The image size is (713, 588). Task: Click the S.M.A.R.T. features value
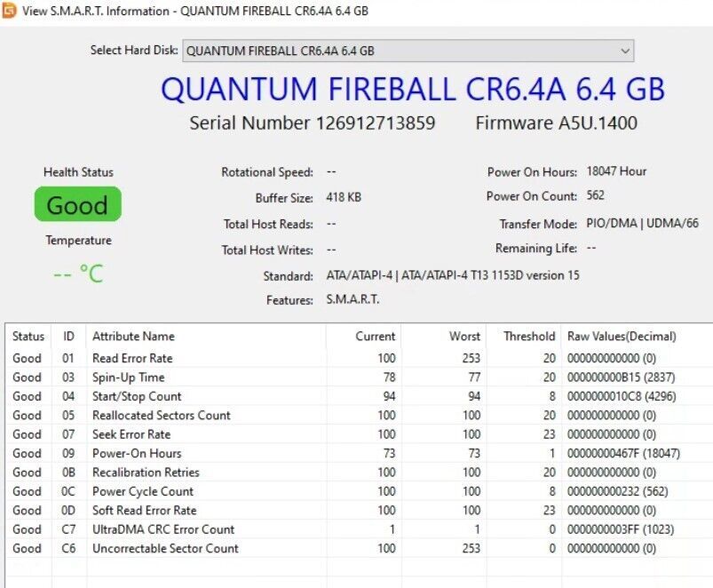tap(353, 299)
